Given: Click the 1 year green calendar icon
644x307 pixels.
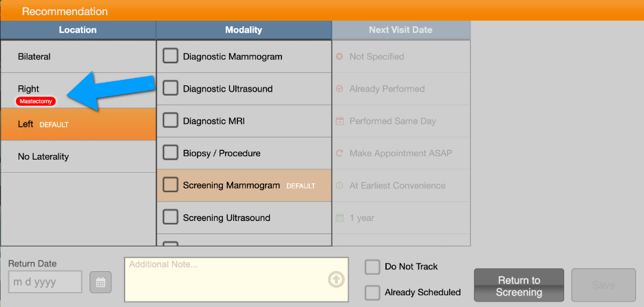Looking at the screenshot, I should (339, 218).
